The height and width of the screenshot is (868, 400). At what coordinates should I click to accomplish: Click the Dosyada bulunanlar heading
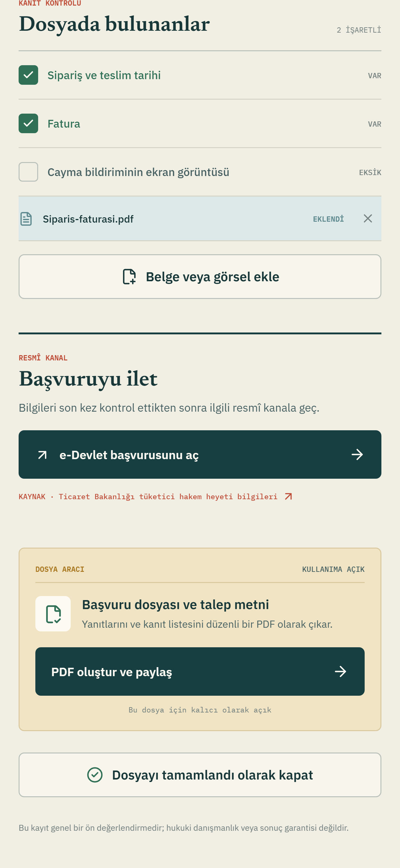coord(114,24)
